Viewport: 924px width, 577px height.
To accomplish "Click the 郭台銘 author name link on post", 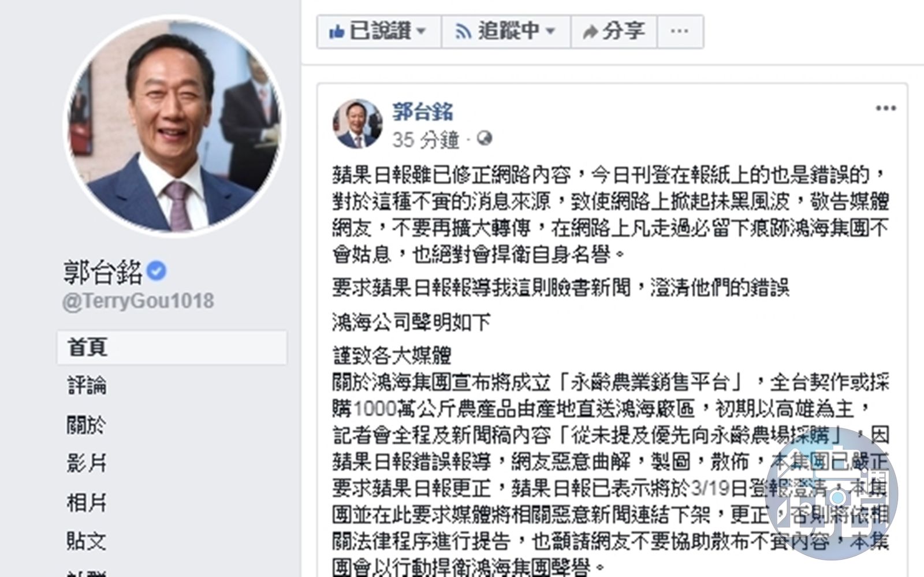I will tap(423, 111).
